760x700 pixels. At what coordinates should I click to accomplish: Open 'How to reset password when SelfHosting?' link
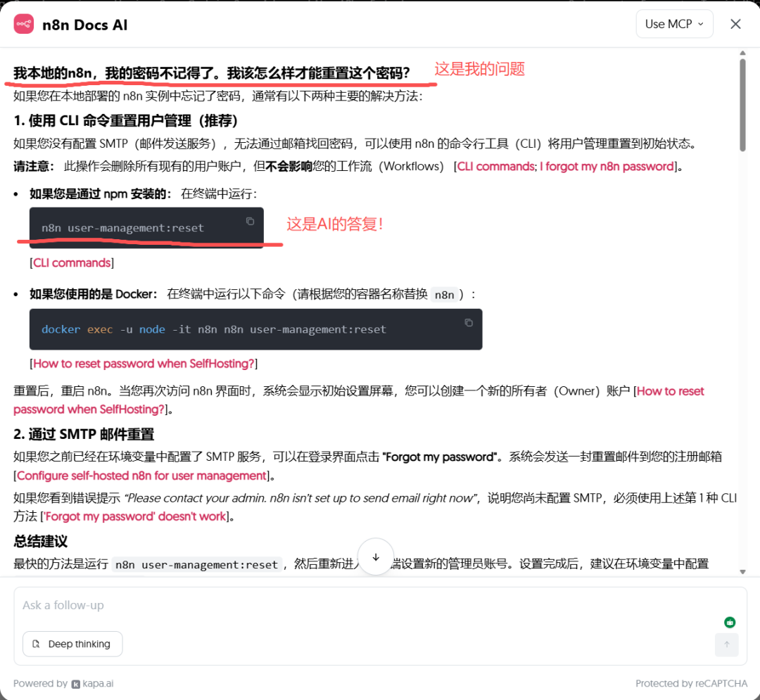coord(144,364)
